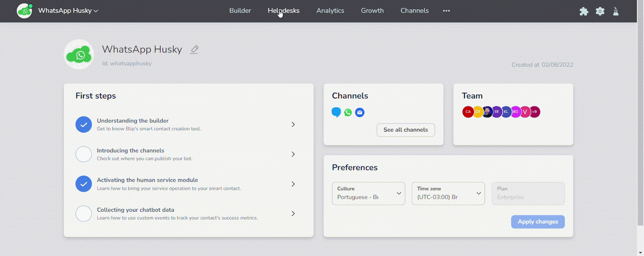
Task: Open the lab flask icon
Action: [616, 11]
